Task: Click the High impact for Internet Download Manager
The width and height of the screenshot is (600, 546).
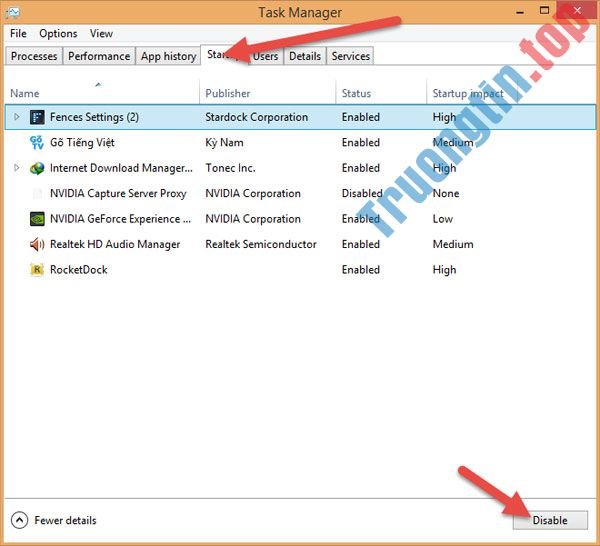Action: click(444, 168)
